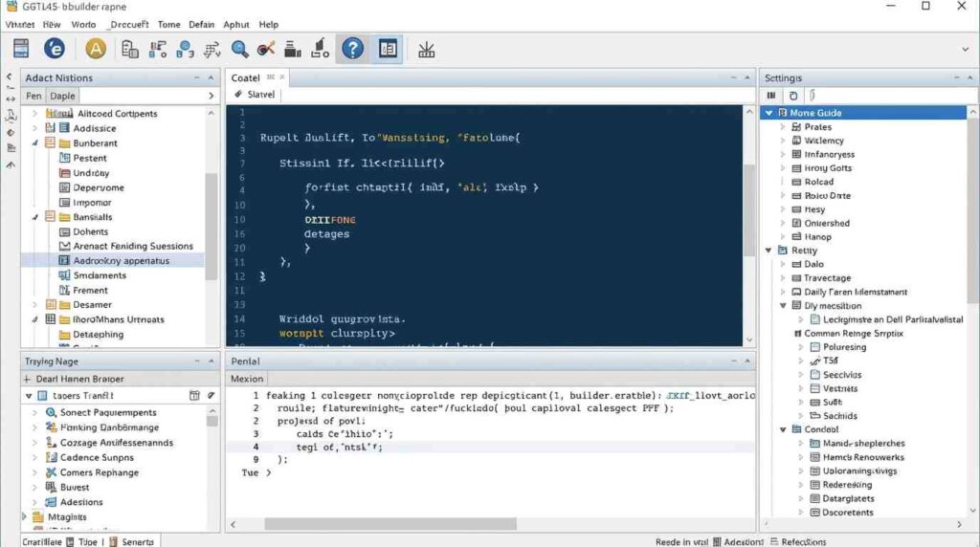The height and width of the screenshot is (547, 980).
Task: Click the calendar icon beside taoers Tranſlt
Action: coord(194,395)
